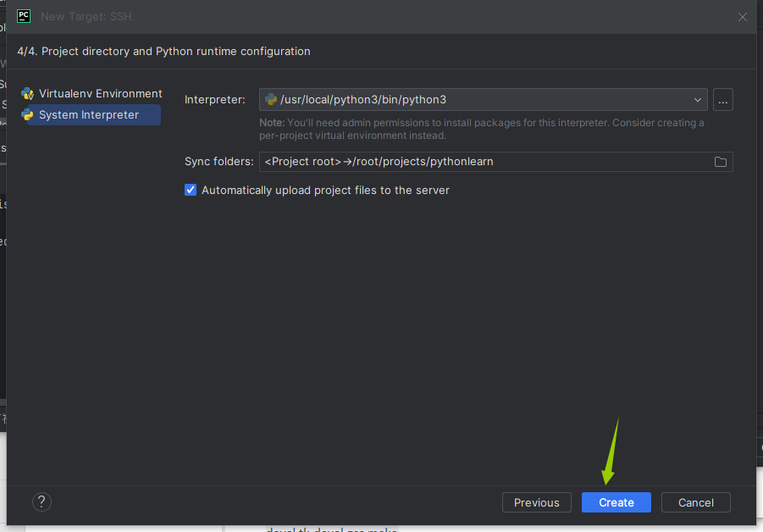Click the step 4/4 header text
The image size is (763, 532).
[163, 52]
